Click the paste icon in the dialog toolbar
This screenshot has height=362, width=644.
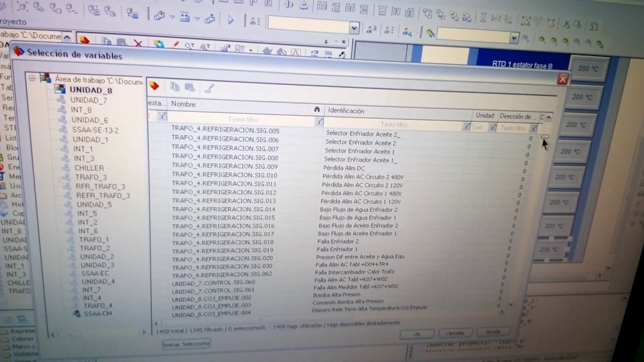190,87
